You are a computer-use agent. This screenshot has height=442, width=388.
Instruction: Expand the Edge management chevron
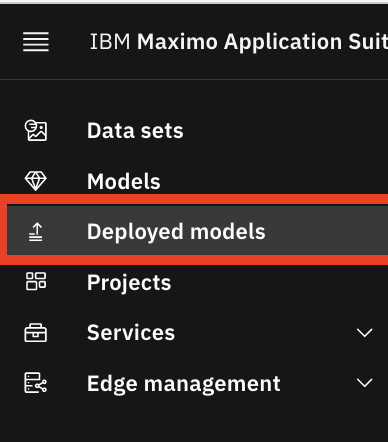[x=364, y=383]
